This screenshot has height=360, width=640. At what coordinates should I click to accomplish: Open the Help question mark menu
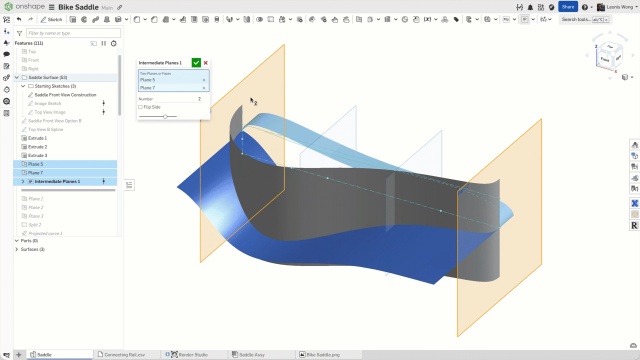coord(584,7)
